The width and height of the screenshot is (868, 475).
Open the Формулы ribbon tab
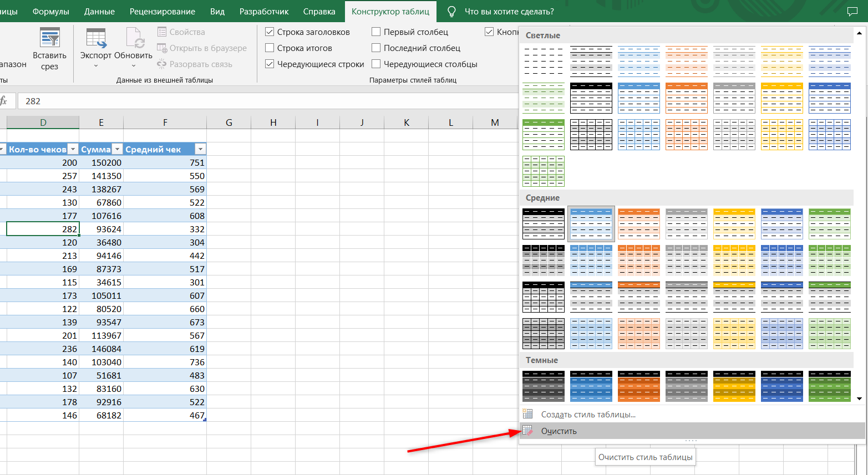click(51, 11)
